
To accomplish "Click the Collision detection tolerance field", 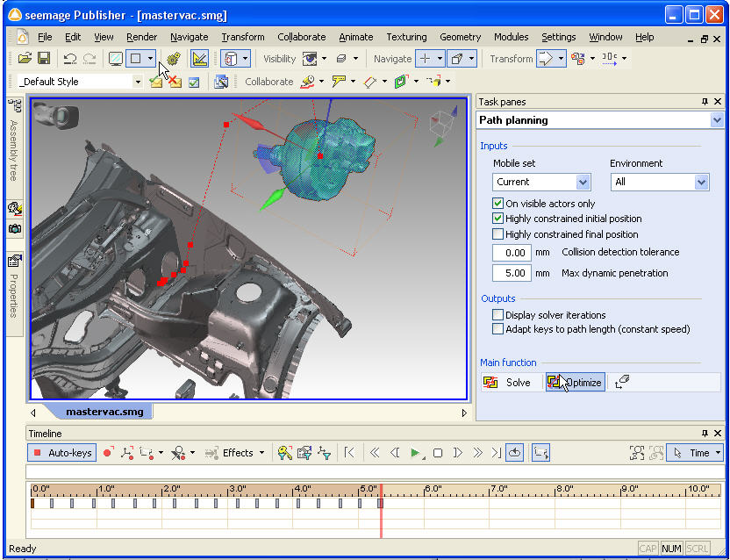I will [x=510, y=253].
